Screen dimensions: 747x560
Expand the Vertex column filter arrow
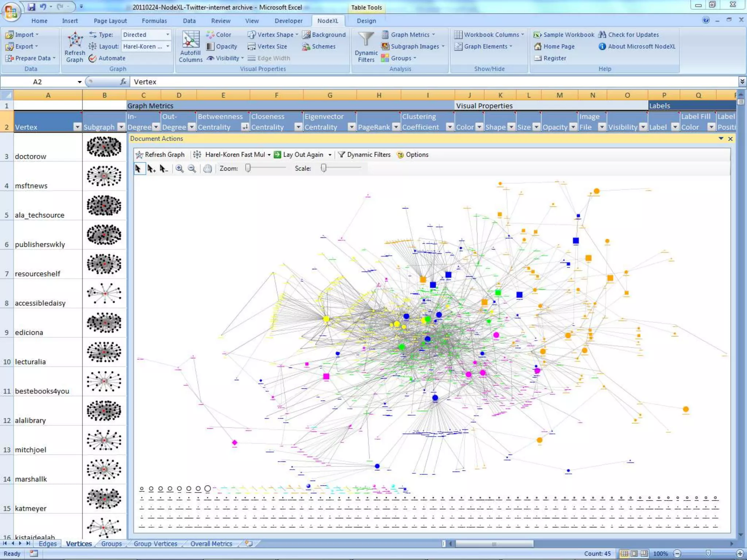[x=77, y=127]
